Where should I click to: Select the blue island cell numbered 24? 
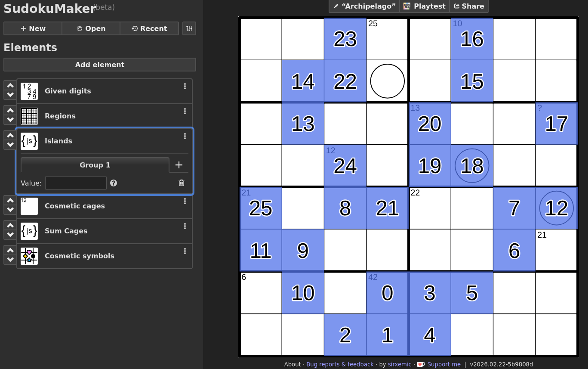pos(345,166)
